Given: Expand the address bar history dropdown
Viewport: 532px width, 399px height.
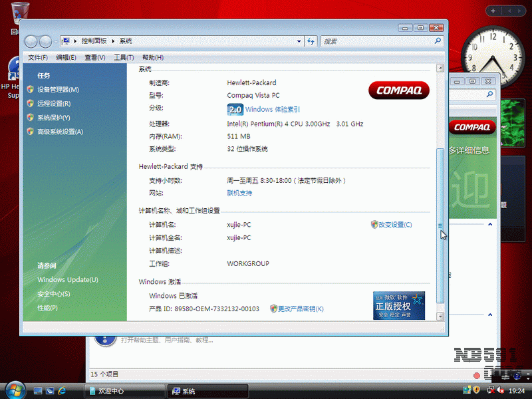Looking at the screenshot, I should (x=299, y=41).
